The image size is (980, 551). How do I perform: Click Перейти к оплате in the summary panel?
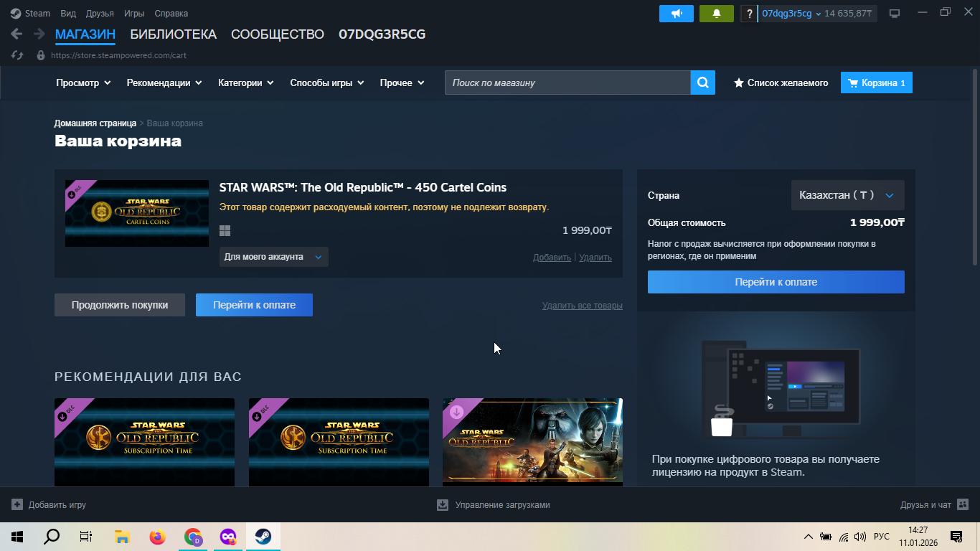[776, 282]
